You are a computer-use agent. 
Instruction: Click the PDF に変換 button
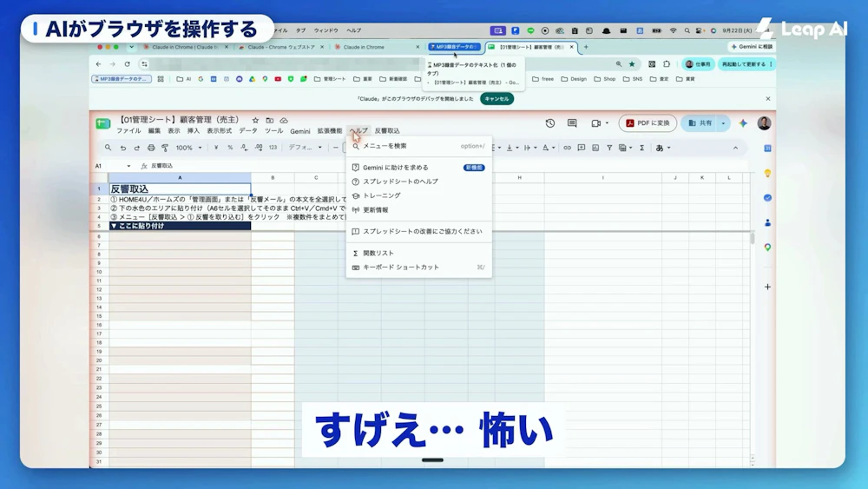(648, 123)
